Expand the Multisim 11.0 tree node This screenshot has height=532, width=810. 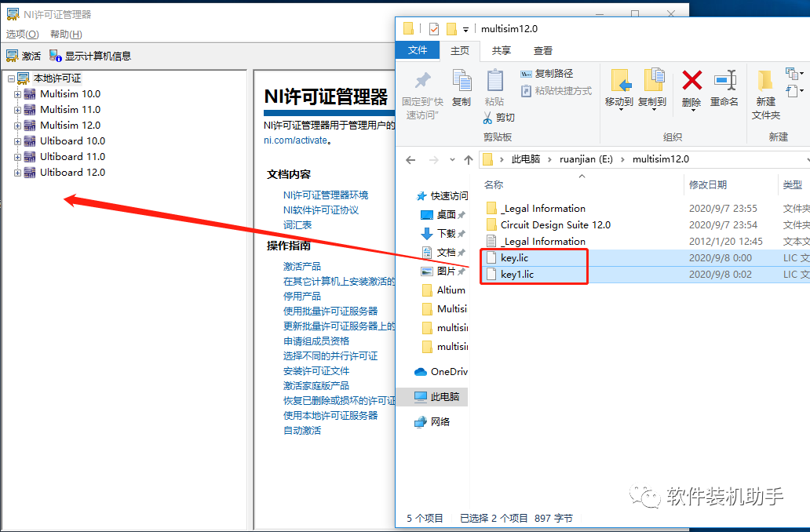click(x=17, y=110)
